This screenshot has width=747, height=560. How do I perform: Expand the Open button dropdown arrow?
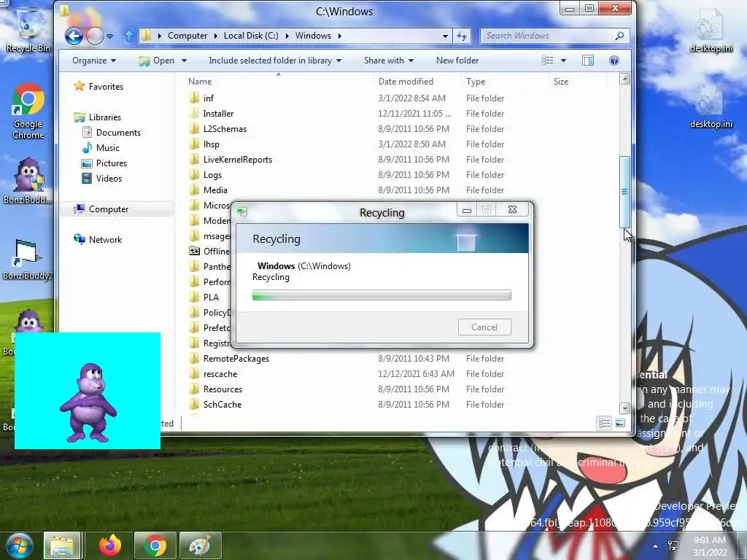coord(184,61)
